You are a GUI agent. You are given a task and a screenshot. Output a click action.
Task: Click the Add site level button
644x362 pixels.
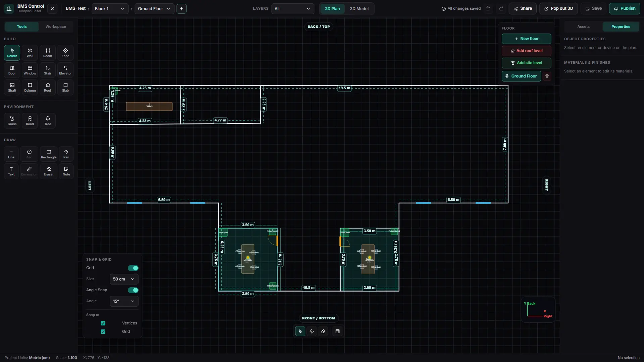click(526, 63)
